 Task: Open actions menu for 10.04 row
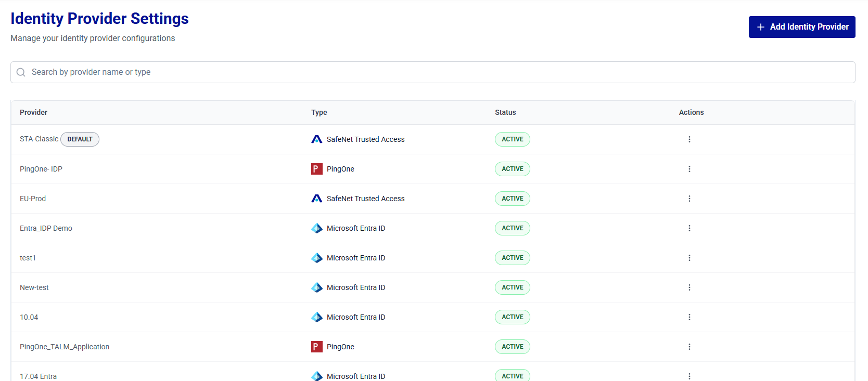click(x=690, y=317)
